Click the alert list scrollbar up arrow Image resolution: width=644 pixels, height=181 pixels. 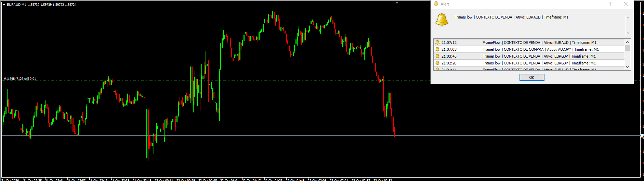click(x=627, y=42)
